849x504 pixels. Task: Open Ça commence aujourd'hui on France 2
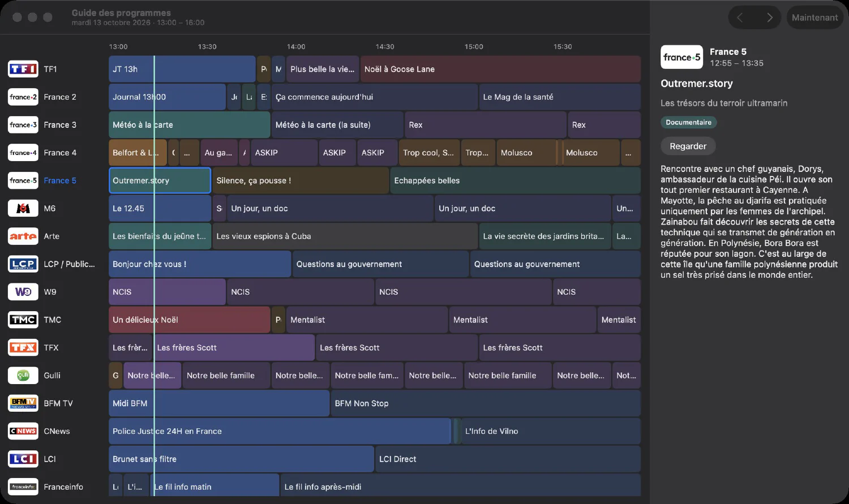375,97
